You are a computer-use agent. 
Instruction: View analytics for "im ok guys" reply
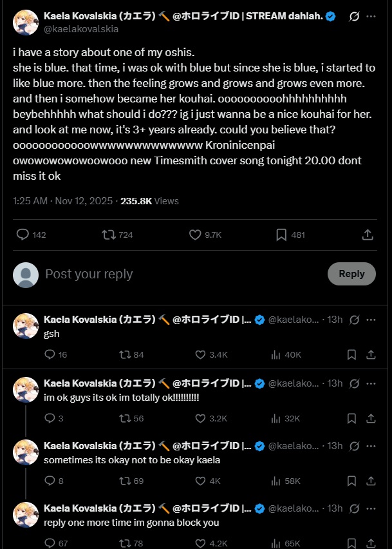click(275, 418)
